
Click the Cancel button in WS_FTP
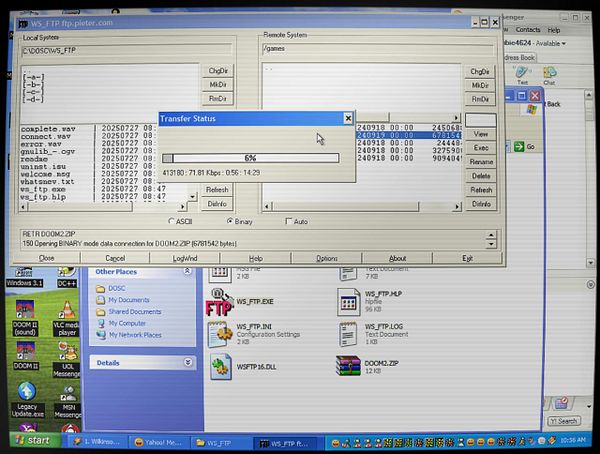coord(115,258)
